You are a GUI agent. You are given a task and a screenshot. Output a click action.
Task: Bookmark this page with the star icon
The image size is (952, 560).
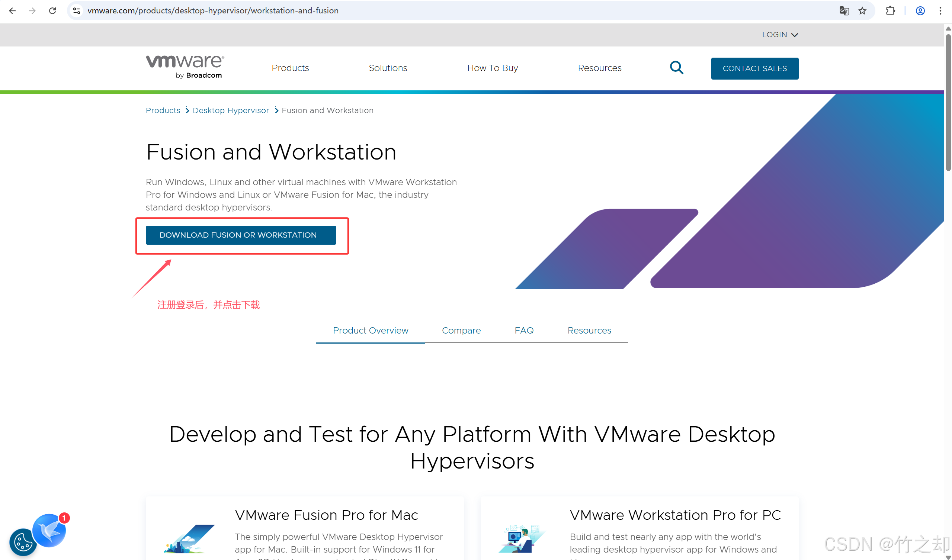(x=862, y=10)
